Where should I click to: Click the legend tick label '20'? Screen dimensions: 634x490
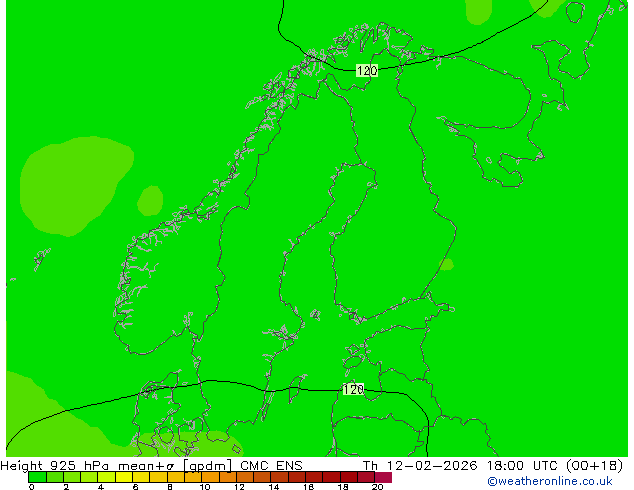pos(377,487)
